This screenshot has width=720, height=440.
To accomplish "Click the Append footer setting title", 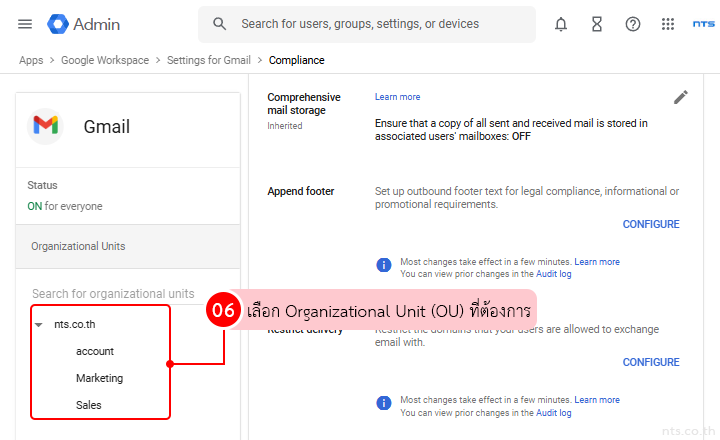I will point(301,191).
